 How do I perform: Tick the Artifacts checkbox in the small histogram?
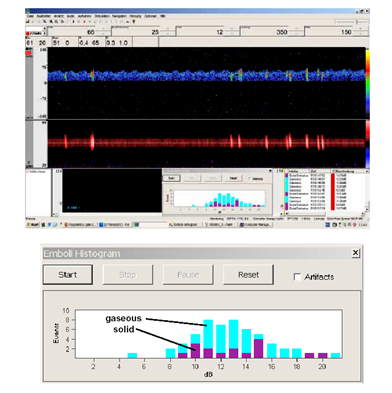250,179
